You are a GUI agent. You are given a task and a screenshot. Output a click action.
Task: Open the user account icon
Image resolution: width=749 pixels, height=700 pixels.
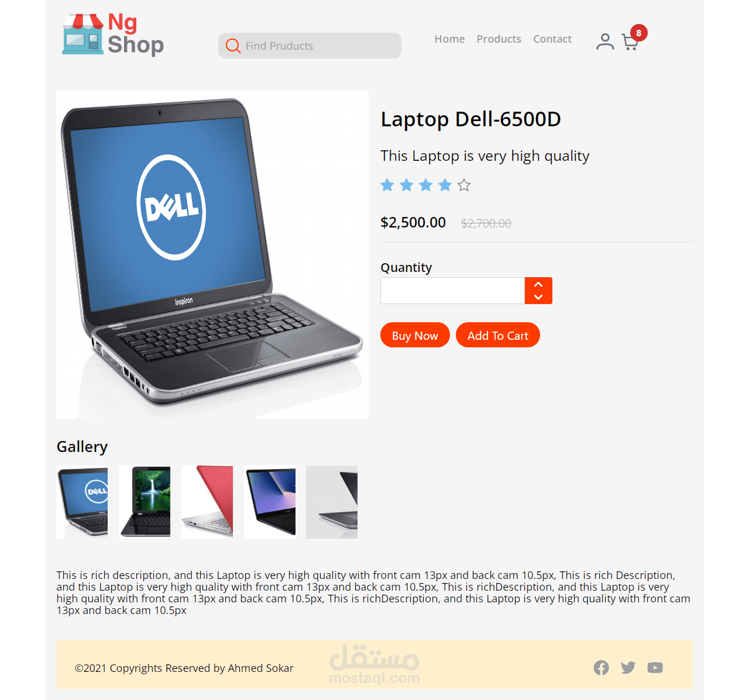click(x=605, y=42)
